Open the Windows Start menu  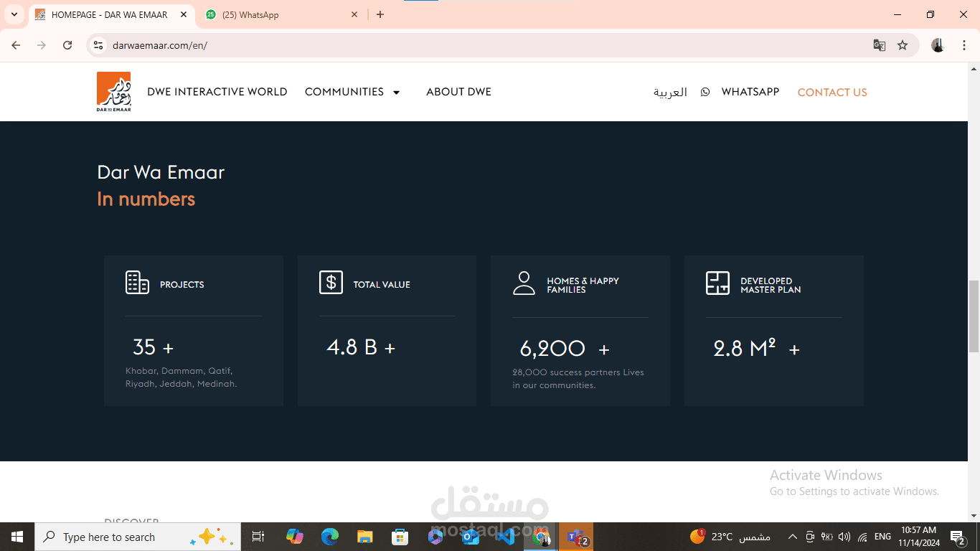pos(17,537)
